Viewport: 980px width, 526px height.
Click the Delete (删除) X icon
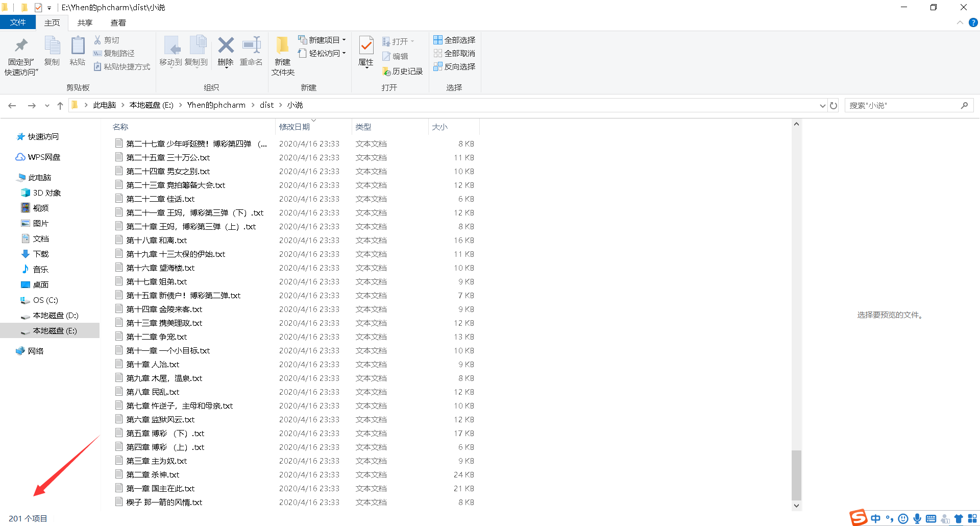pyautogui.click(x=226, y=45)
